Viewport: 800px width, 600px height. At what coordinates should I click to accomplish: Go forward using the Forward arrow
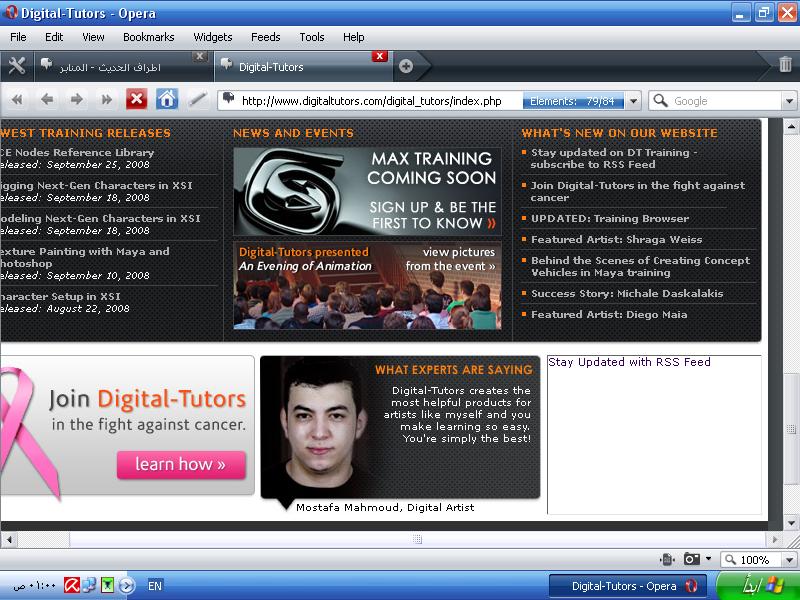pos(77,99)
